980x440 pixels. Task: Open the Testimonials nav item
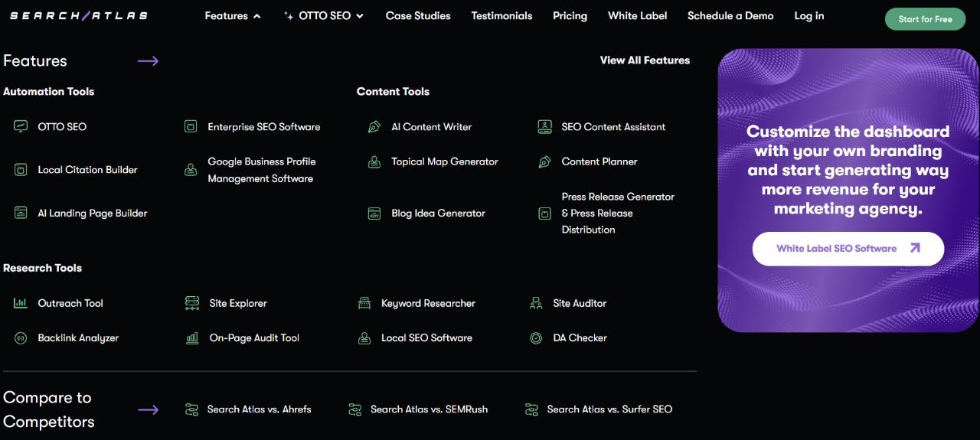pyautogui.click(x=501, y=15)
